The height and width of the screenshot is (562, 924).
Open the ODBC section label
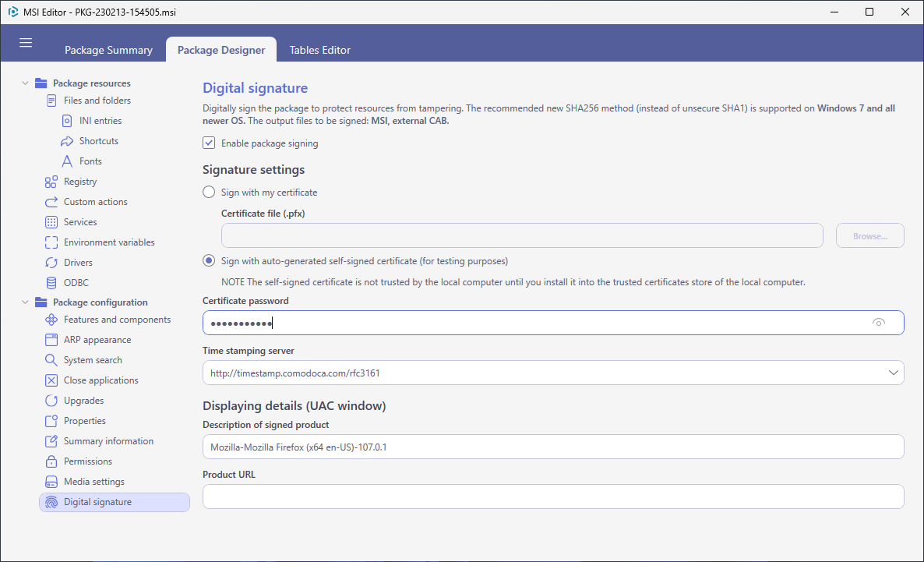click(76, 283)
